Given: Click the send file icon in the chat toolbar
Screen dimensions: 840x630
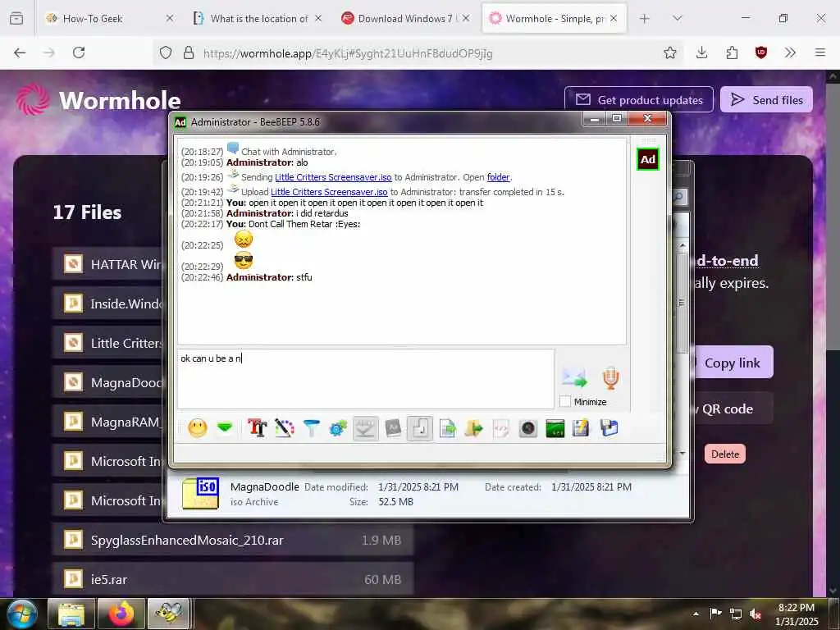Looking at the screenshot, I should (x=447, y=428).
